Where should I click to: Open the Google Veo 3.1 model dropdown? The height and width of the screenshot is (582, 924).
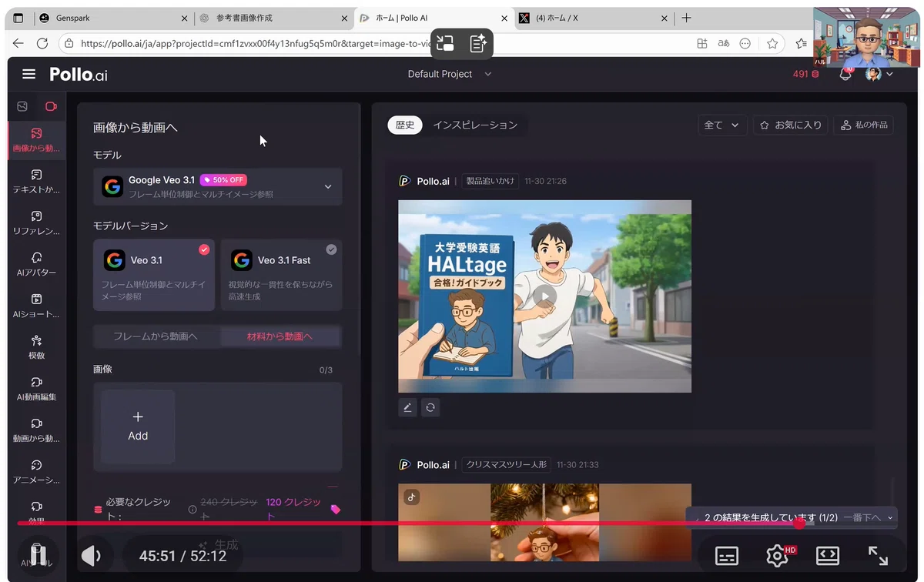click(218, 186)
